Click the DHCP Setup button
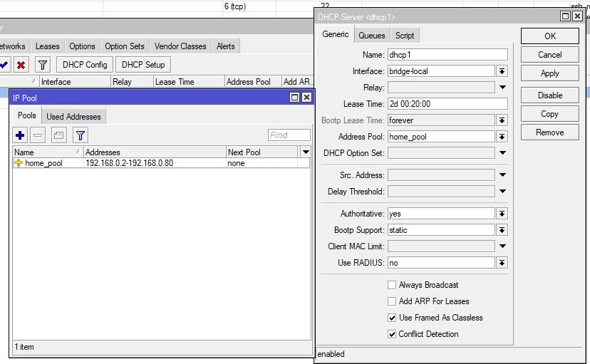590x364 pixels. click(x=143, y=65)
